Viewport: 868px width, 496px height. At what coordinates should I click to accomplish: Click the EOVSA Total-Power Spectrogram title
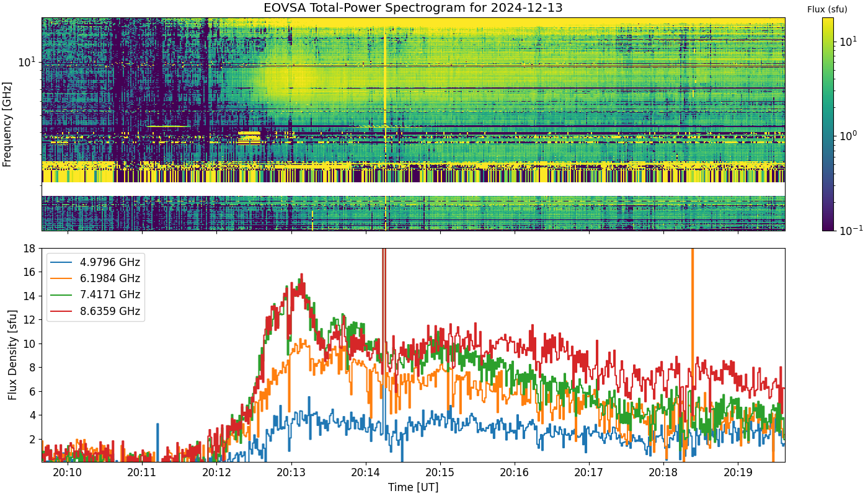tap(413, 8)
